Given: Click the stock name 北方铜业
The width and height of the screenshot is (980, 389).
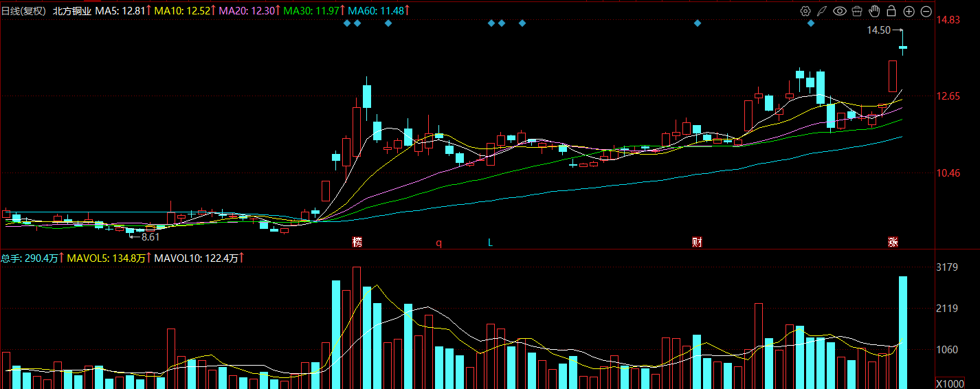Looking at the screenshot, I should pyautogui.click(x=72, y=11).
